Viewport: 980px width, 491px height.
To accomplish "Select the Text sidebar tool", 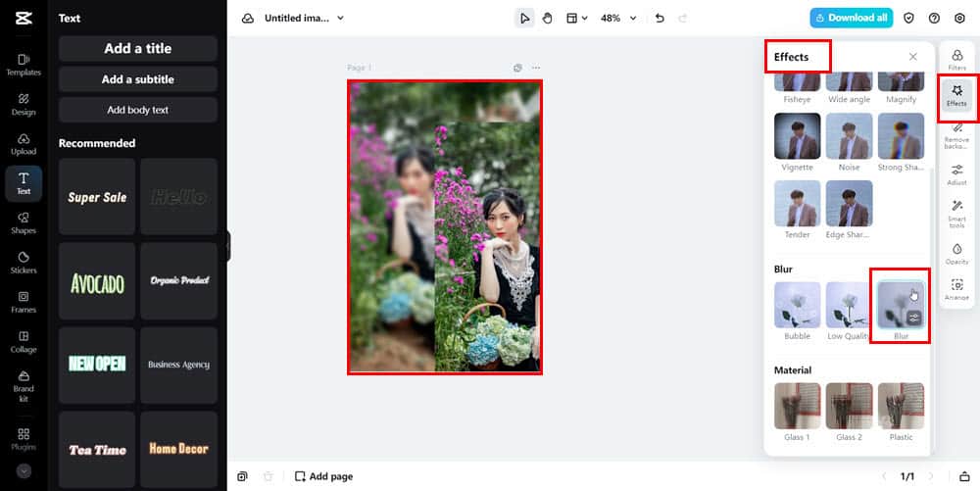I will 24,183.
